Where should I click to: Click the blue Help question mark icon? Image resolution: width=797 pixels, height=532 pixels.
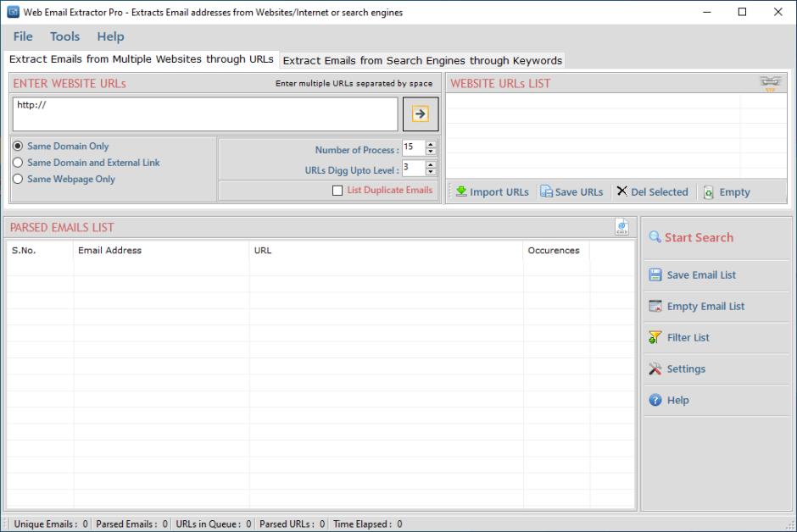(655, 400)
